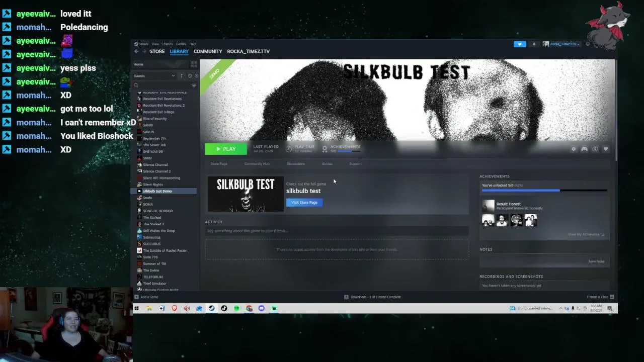Viewport: 644px width, 362px height.
Task: Open the Friends menu
Action: click(167, 44)
